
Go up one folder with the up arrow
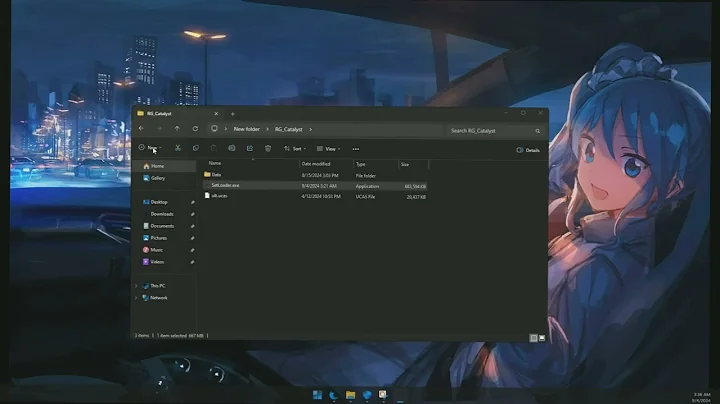[177, 129]
